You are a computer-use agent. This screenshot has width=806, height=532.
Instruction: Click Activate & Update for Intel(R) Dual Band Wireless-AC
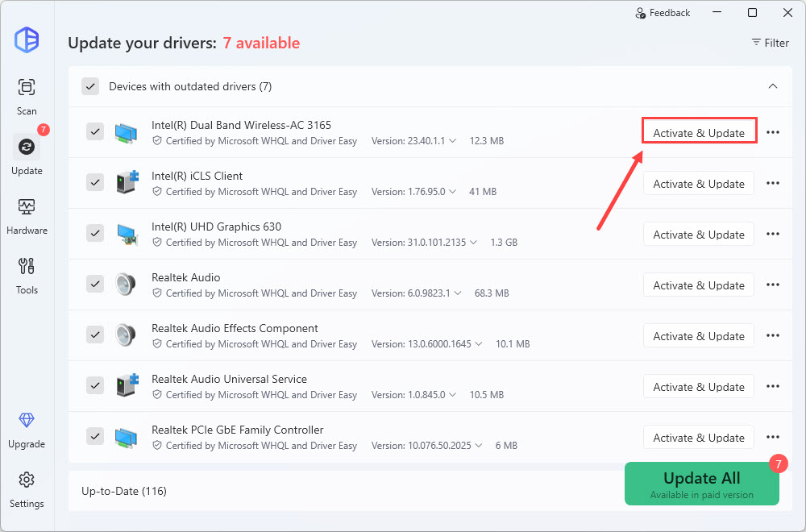(x=699, y=132)
